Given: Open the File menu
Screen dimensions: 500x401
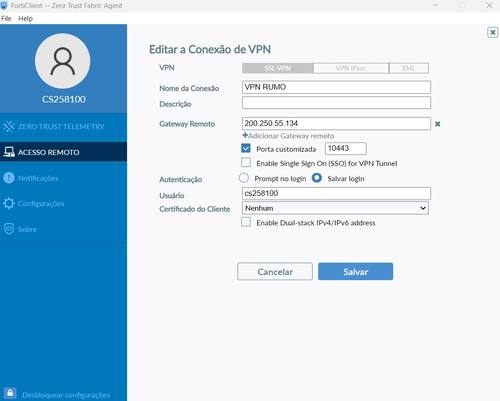Looking at the screenshot, I should click(x=6, y=18).
